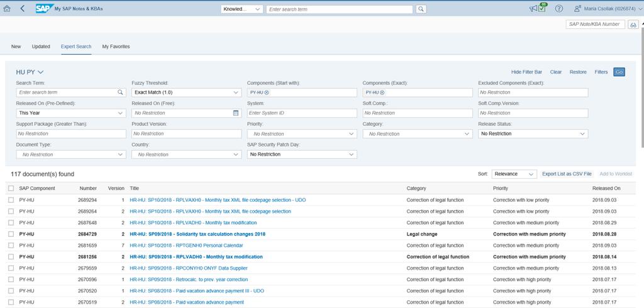The image size is (644, 308).
Task: Open the Filters dialog
Action: tap(601, 72)
